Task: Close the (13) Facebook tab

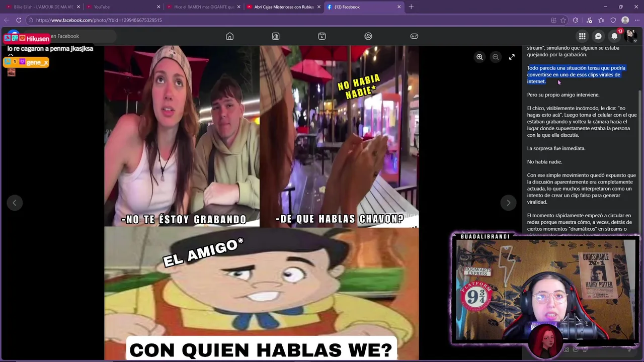Action: pyautogui.click(x=399, y=7)
